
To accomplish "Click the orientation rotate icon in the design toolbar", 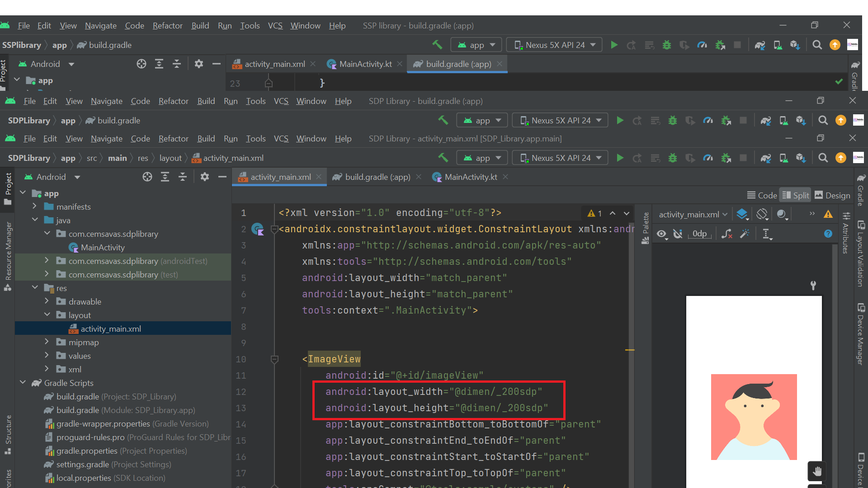I will click(x=762, y=214).
